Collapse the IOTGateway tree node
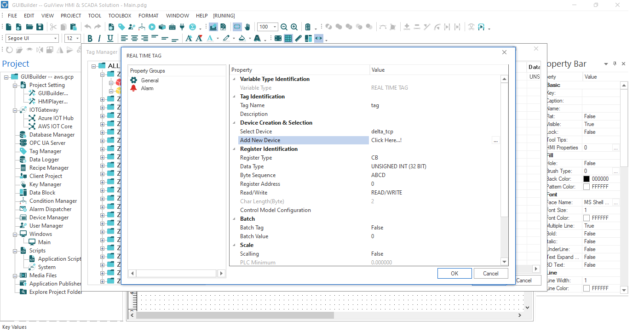Screen dimensions: 644x332 pos(15,110)
